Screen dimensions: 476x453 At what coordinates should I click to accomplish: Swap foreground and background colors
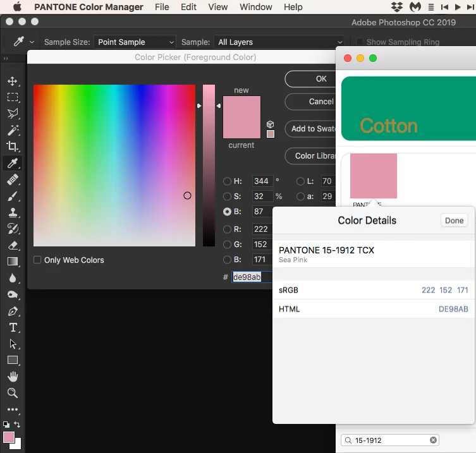[x=17, y=425]
